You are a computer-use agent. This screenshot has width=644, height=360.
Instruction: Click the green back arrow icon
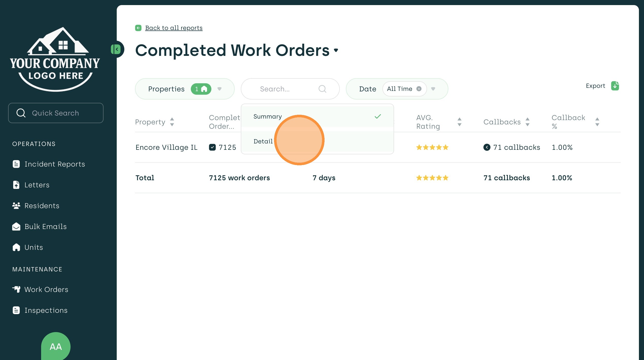pos(138,28)
